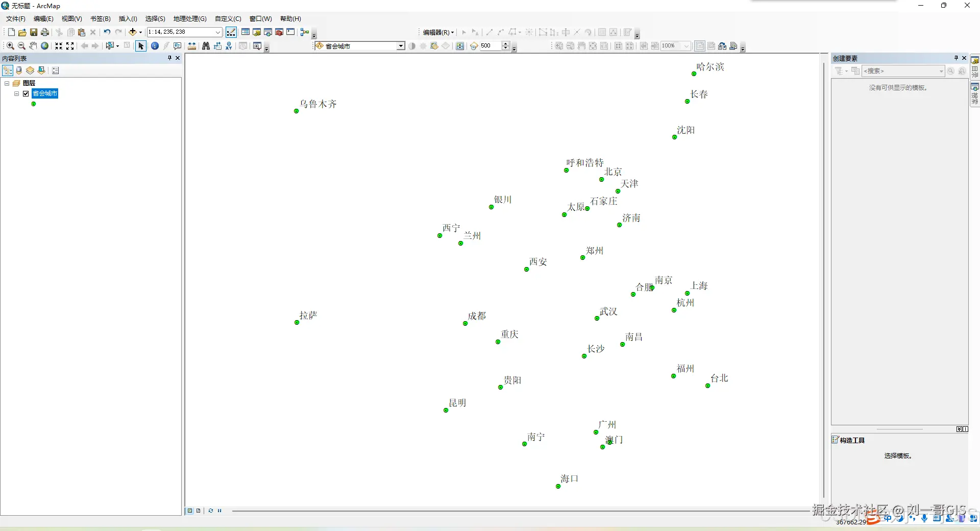980x531 pixels.
Task: Open the 视图(V) menu
Action: (72, 19)
